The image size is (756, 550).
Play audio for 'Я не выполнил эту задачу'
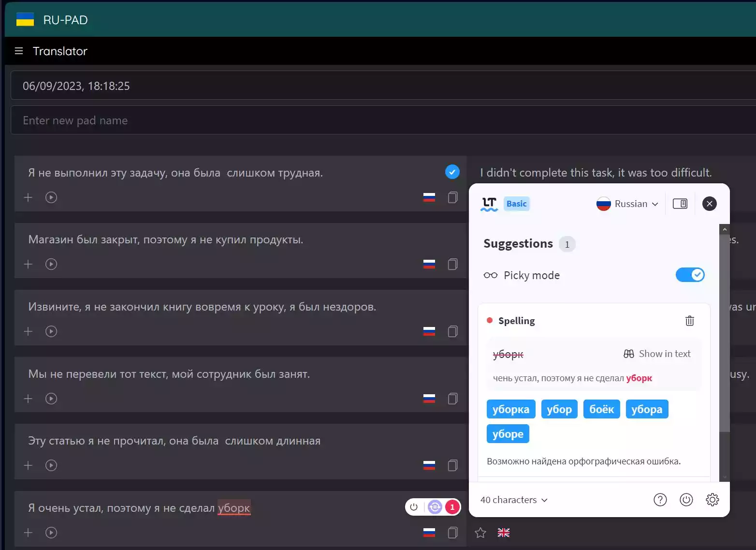51,197
